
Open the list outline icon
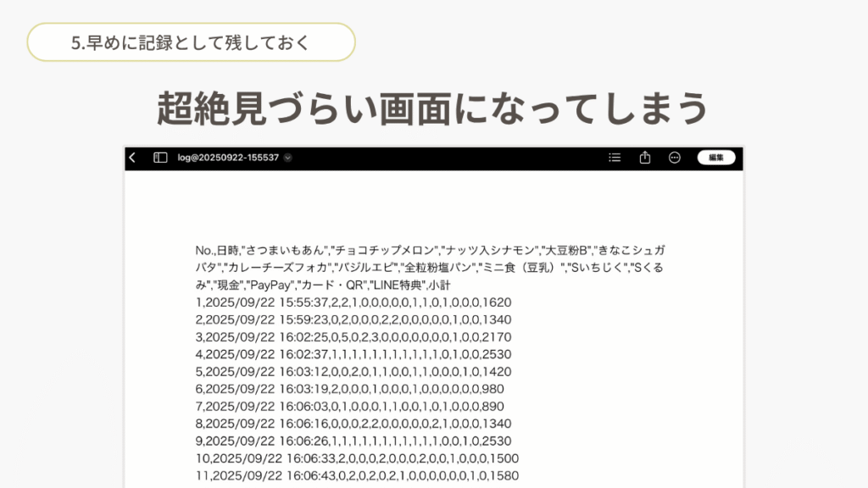[x=615, y=158]
